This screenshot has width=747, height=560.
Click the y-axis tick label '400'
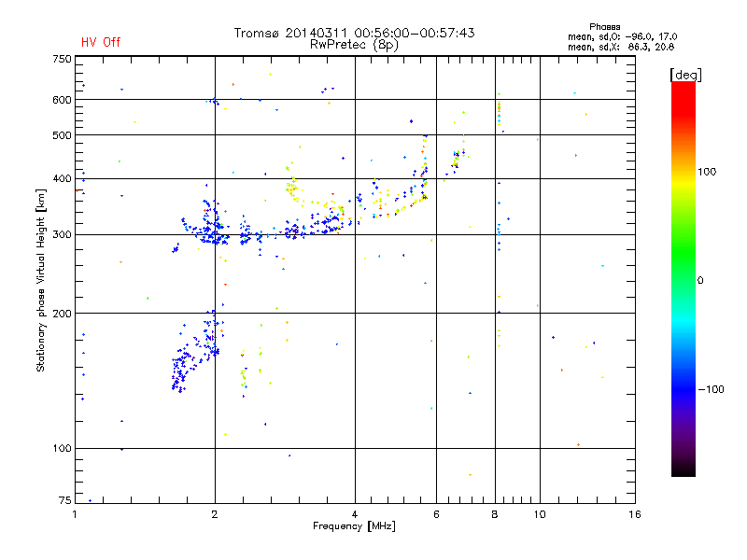62,179
